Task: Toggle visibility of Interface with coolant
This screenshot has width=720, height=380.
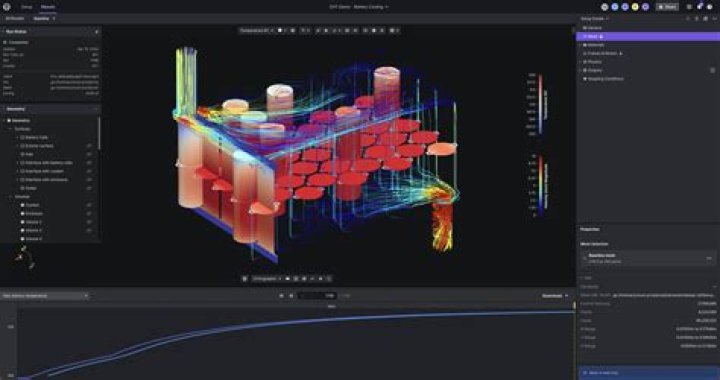Action: (89, 171)
